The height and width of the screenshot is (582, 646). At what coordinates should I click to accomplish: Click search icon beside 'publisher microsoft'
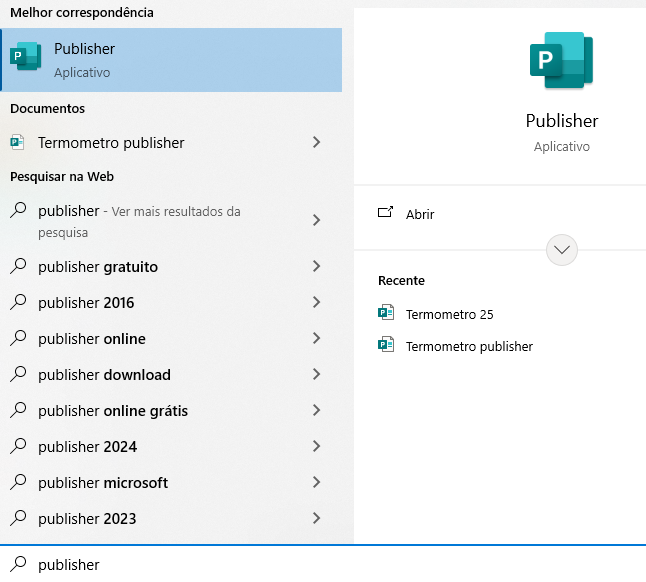tap(18, 482)
